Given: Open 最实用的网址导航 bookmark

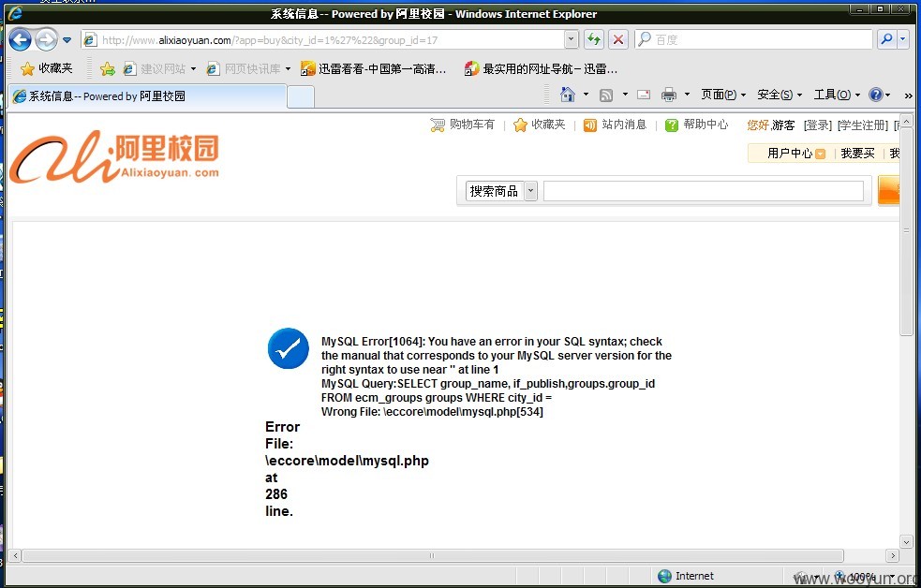Looking at the screenshot, I should (541, 68).
